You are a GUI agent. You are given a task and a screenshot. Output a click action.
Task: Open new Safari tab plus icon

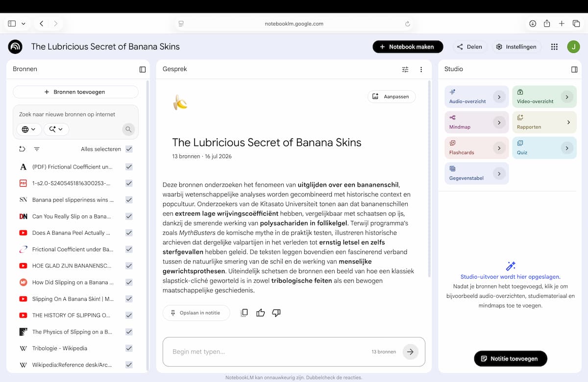[x=562, y=24]
